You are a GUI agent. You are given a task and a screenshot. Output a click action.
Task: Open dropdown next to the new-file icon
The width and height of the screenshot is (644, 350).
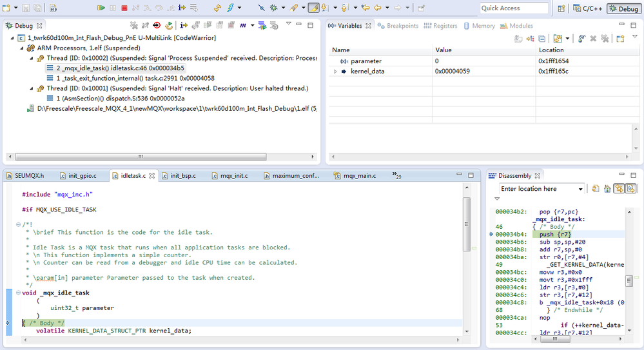coord(15,8)
